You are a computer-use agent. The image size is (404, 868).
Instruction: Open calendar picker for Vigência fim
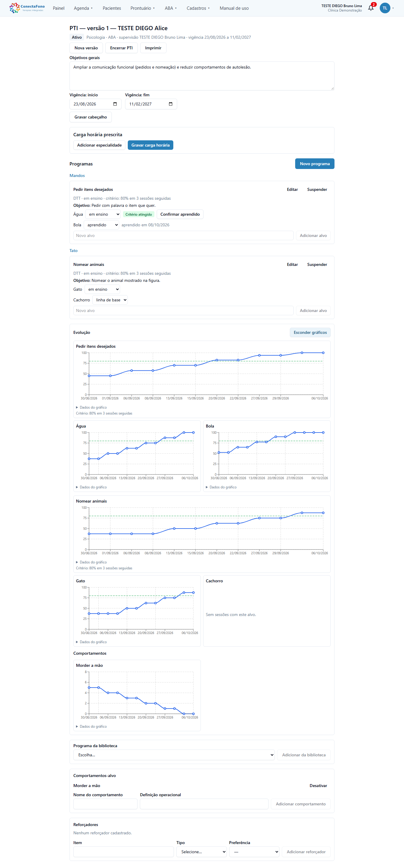171,104
